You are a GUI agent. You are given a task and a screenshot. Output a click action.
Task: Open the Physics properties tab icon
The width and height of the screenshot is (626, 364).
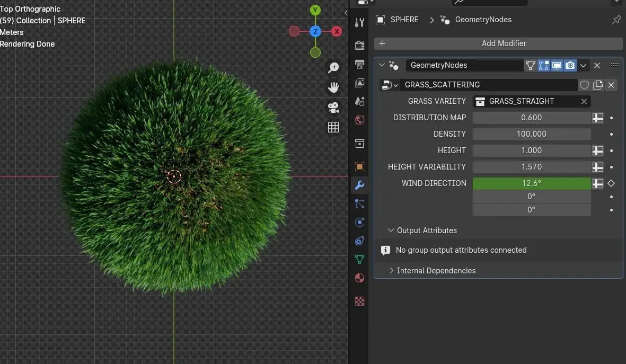click(359, 223)
